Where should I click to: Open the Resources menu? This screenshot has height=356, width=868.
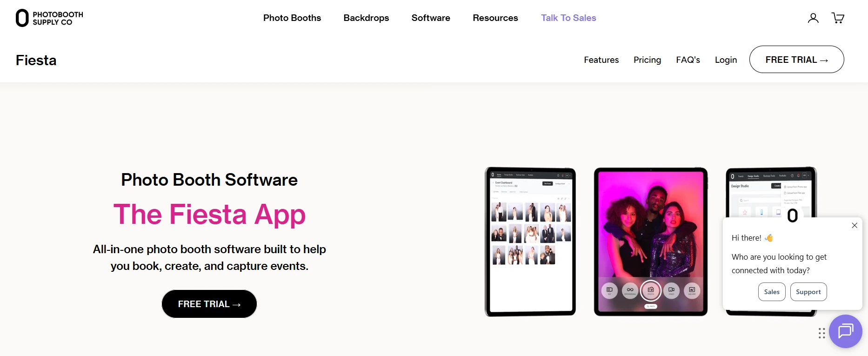tap(495, 18)
